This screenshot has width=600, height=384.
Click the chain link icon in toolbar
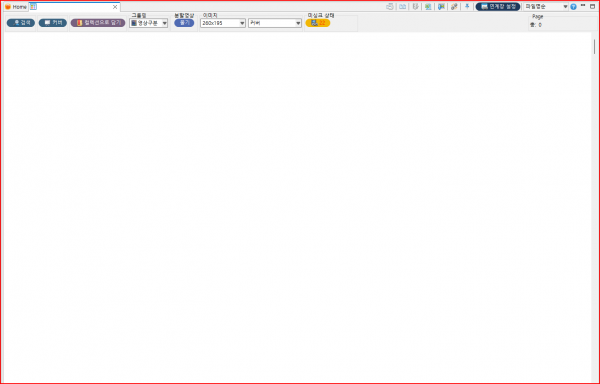[x=454, y=7]
